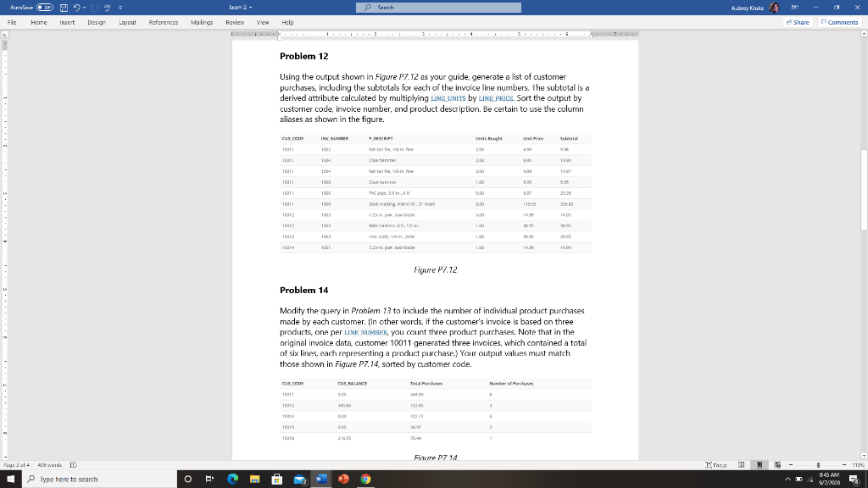This screenshot has width=868, height=488.
Task: Open the spelling and grammar status icon
Action: click(x=73, y=465)
